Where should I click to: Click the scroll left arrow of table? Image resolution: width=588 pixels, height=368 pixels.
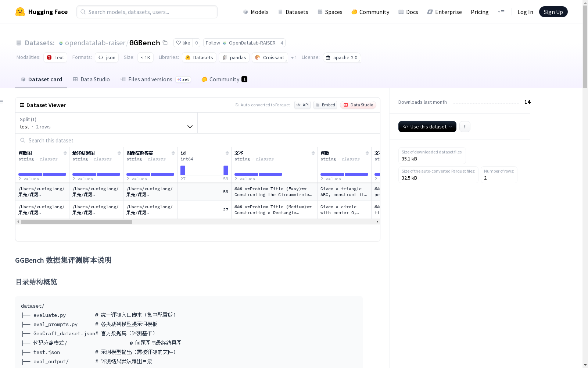point(18,222)
